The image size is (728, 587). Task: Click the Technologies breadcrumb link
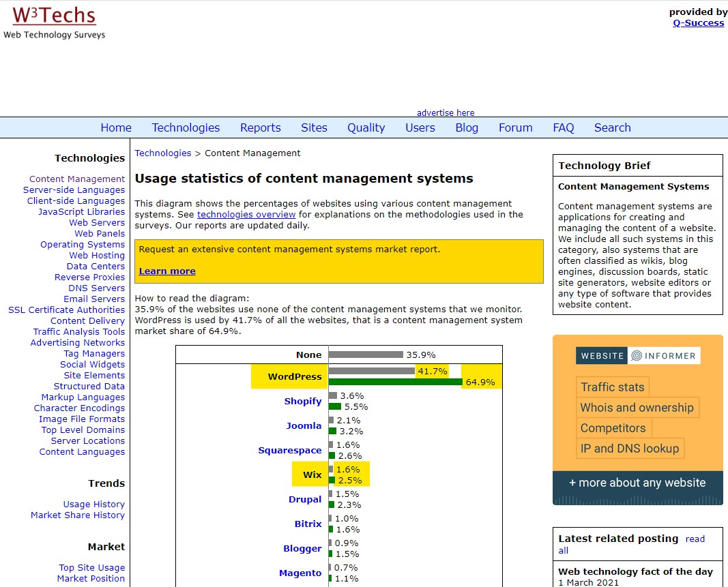[163, 153]
